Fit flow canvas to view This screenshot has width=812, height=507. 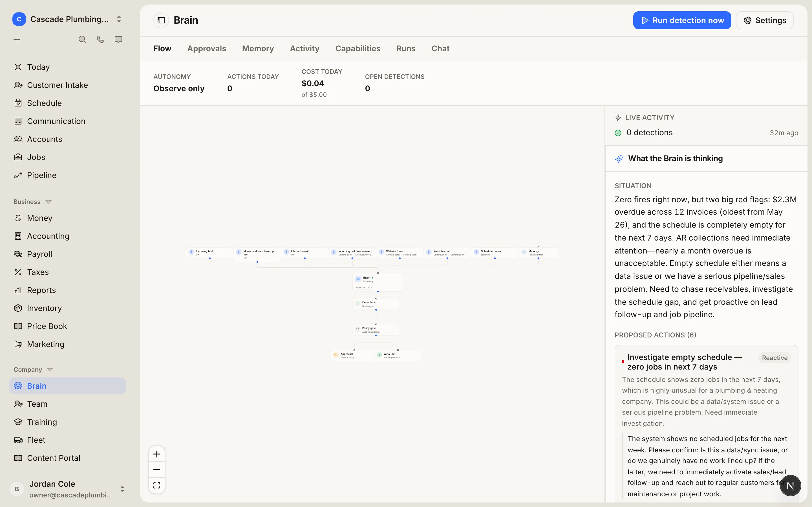pyautogui.click(x=157, y=485)
